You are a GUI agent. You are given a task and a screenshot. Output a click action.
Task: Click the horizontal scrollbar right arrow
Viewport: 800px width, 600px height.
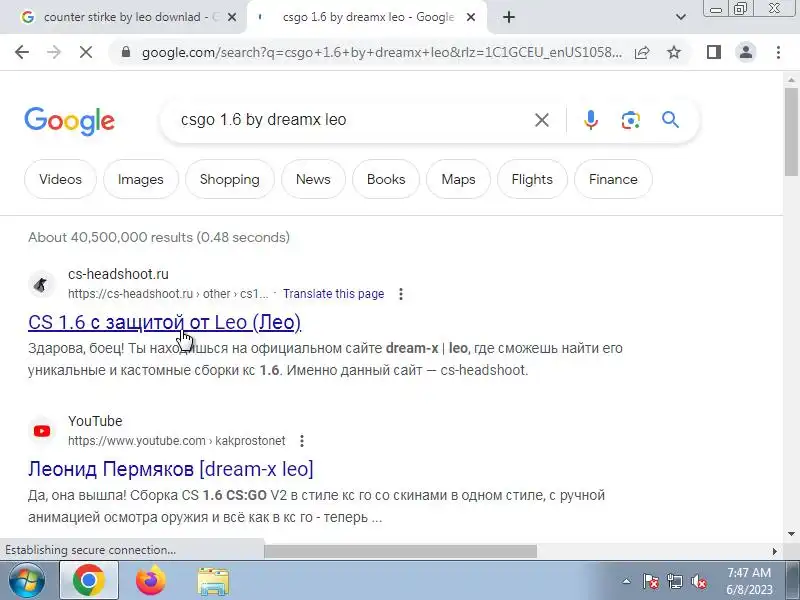click(775, 551)
